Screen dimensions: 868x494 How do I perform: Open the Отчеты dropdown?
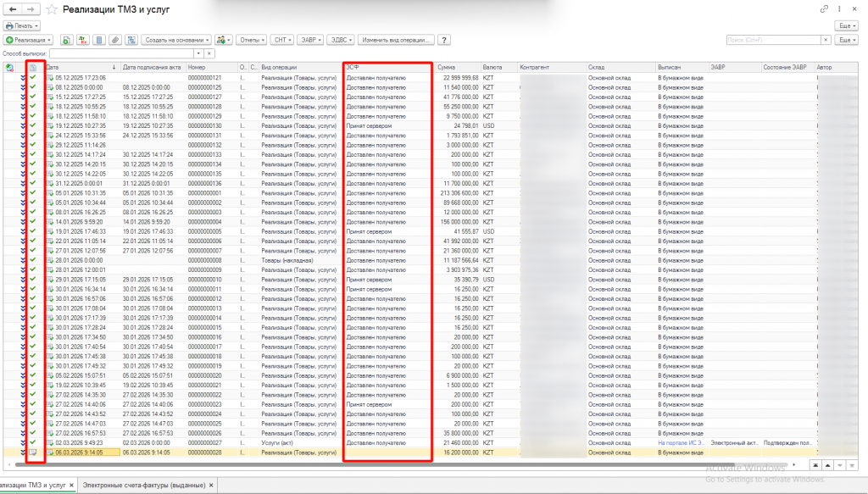(x=251, y=40)
